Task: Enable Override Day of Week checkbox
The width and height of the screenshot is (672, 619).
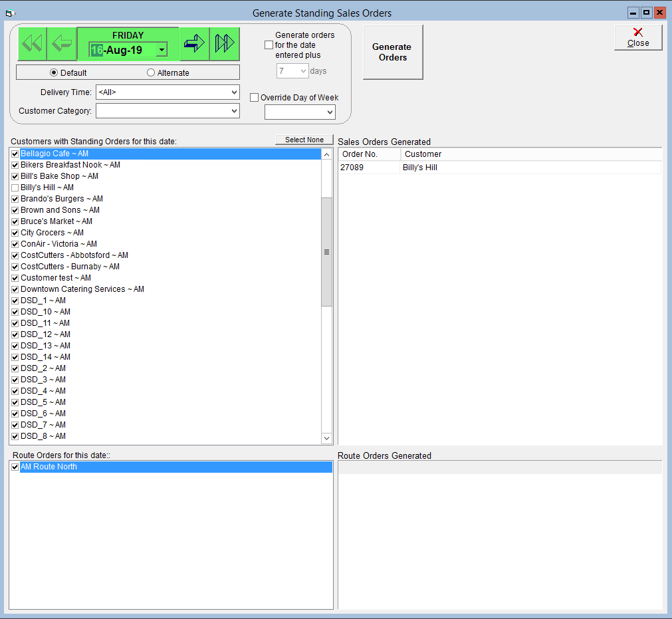Action: click(254, 98)
